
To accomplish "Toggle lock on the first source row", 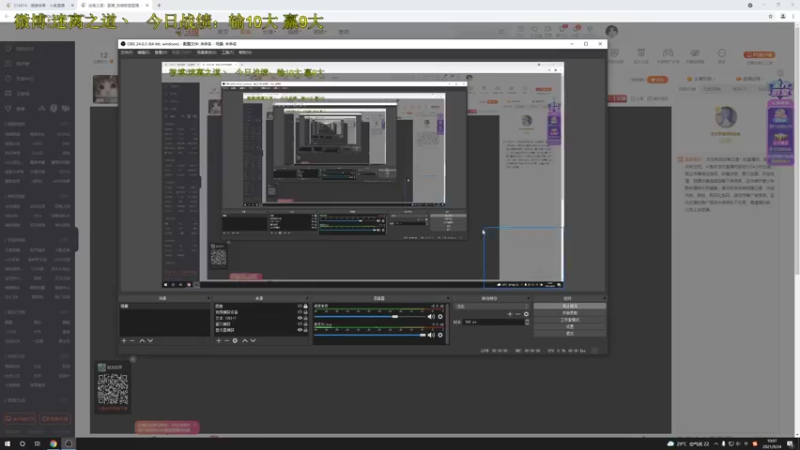I will (x=306, y=306).
